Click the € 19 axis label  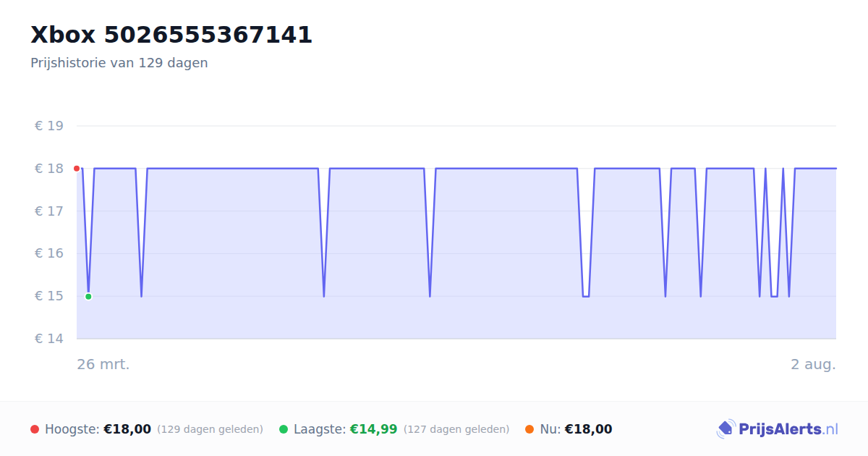(49, 126)
